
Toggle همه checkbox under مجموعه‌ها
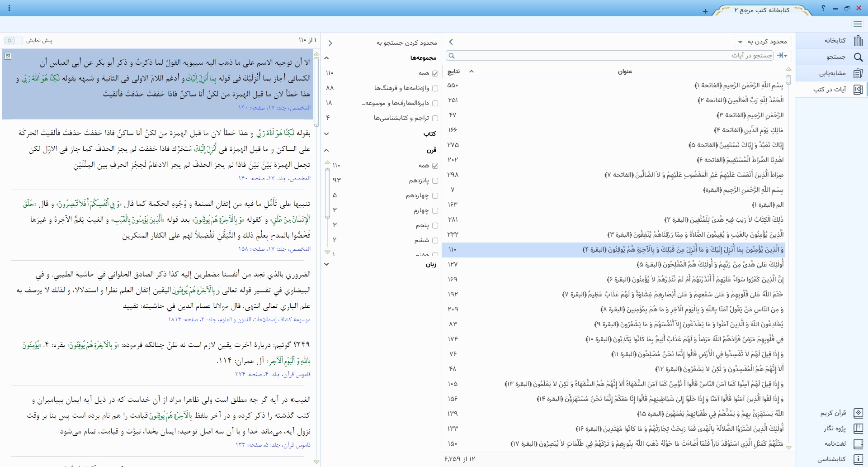coord(435,73)
